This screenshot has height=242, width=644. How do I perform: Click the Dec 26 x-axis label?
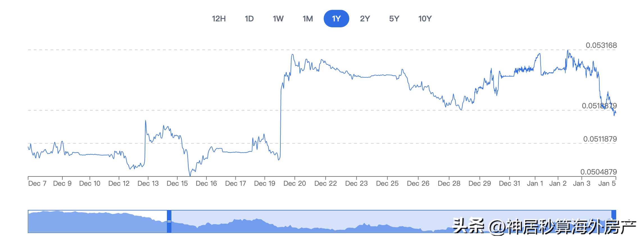(x=418, y=183)
